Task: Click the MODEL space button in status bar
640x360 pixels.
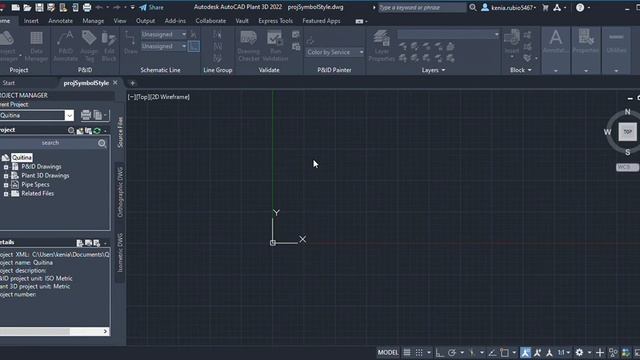Action: point(388,353)
